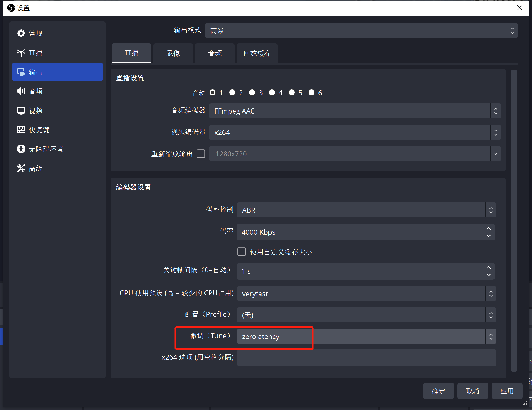532x410 pixels.
Task: Select the 输出 monitor icon in sidebar
Action: tap(21, 72)
